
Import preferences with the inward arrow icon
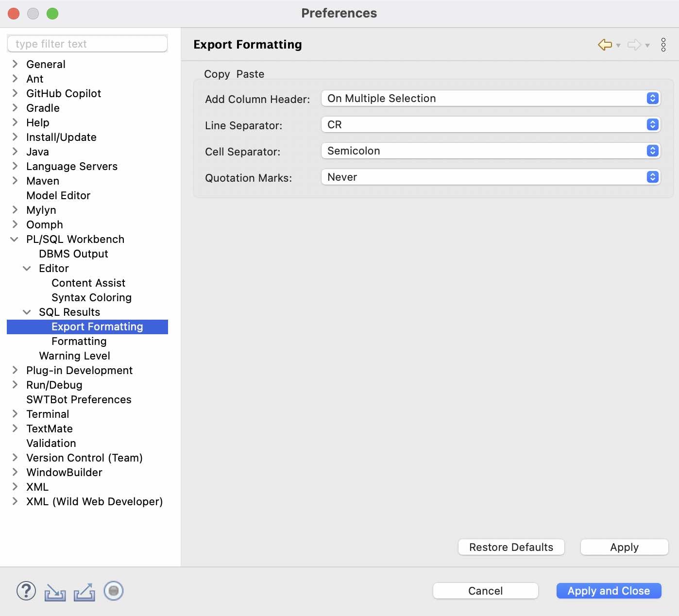coord(55,591)
